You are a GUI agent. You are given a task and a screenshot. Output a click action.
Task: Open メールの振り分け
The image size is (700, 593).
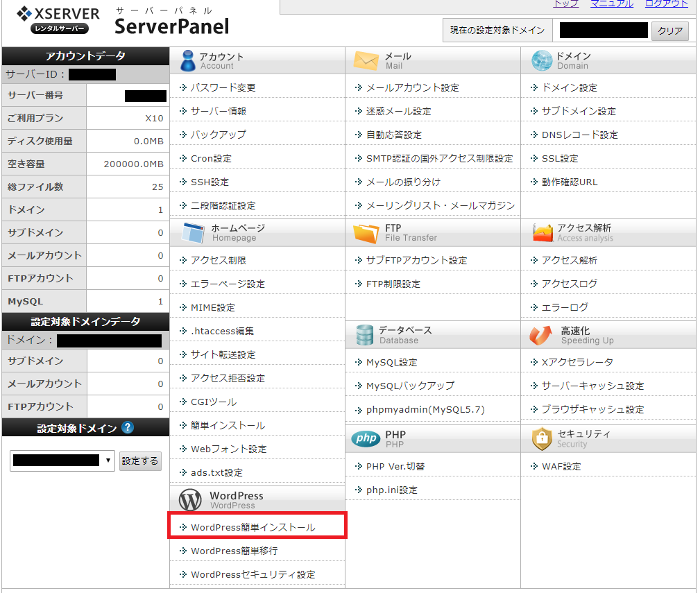click(403, 182)
